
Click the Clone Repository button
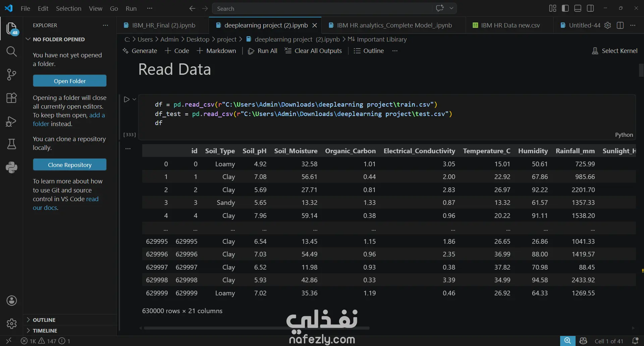click(70, 165)
